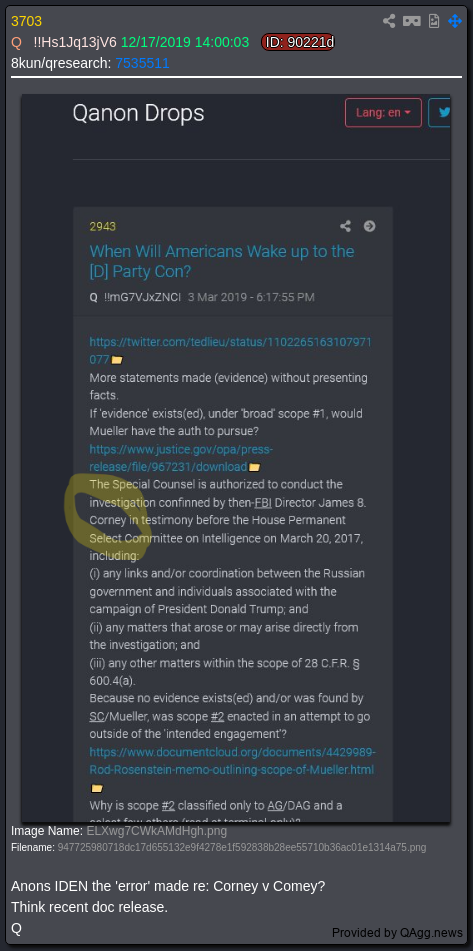Click the blue move arrows icon
The height and width of the screenshot is (951, 473).
(455, 21)
